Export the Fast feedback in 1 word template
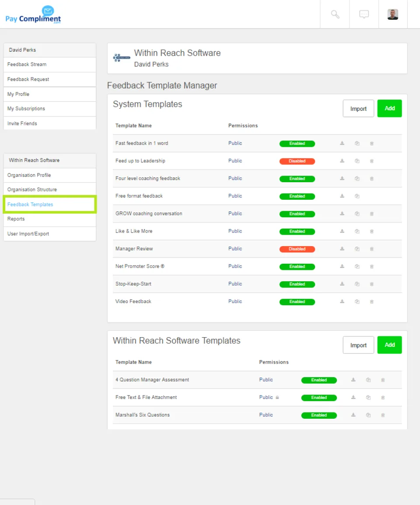420x505 pixels. (342, 143)
